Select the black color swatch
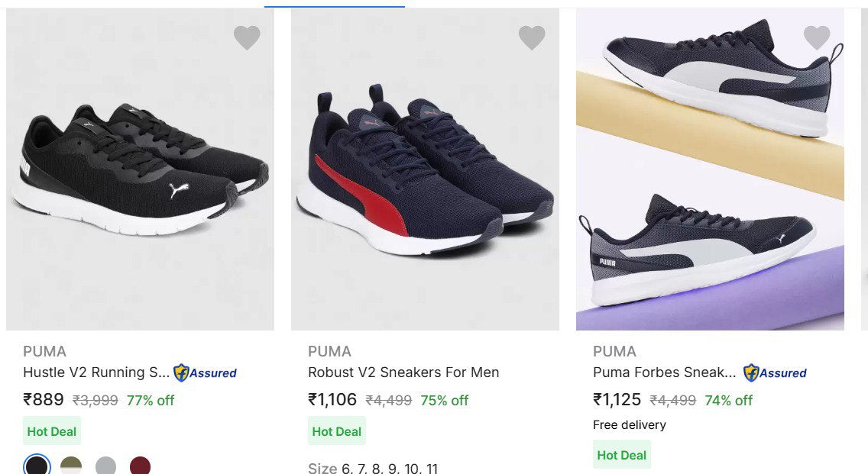Image resolution: width=868 pixels, height=474 pixels. click(37, 465)
